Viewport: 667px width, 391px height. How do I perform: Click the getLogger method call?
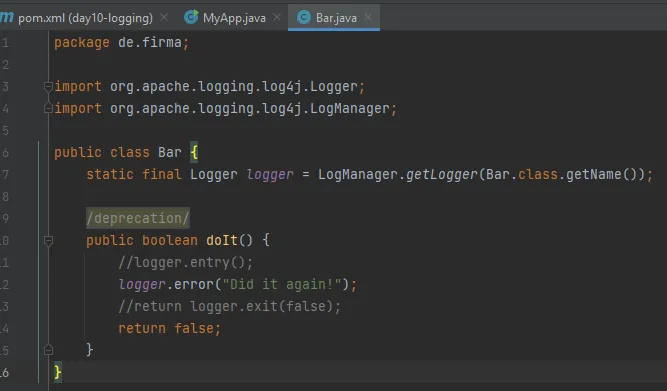pos(442,174)
